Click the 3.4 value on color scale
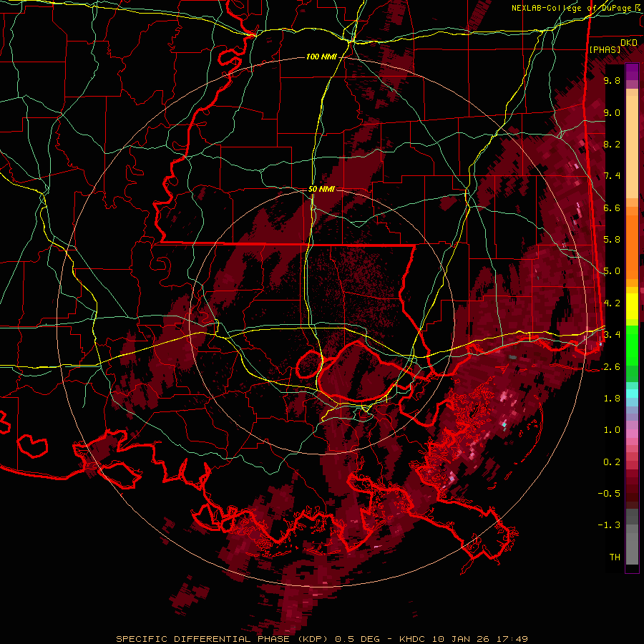644x644 pixels. (x=612, y=335)
